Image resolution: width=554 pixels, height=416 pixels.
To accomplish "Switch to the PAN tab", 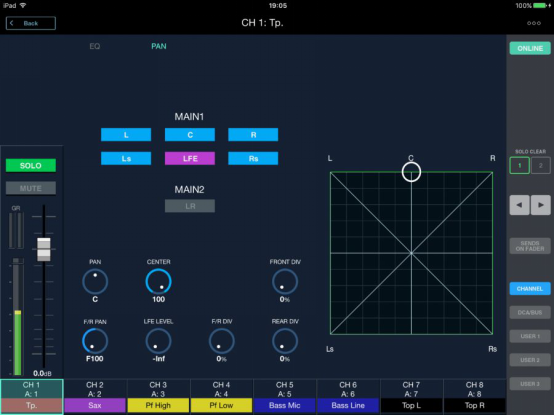I will [159, 46].
